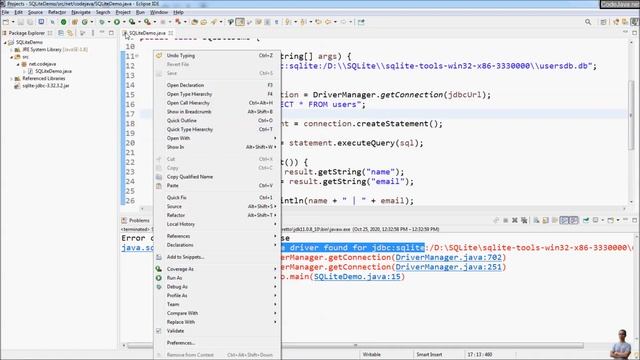The width and height of the screenshot is (640, 360).
Task: Open the dropdown arrow beside Run button
Action: pyautogui.click(x=124, y=22)
